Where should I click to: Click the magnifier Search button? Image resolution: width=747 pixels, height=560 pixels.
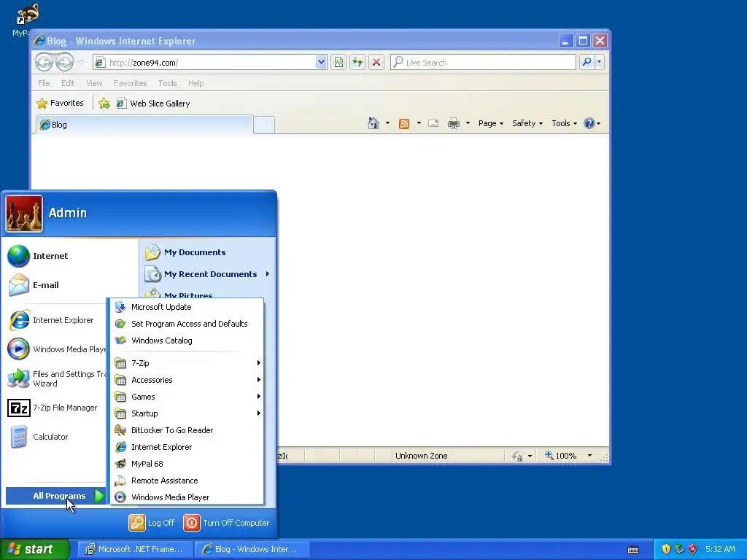click(x=587, y=62)
